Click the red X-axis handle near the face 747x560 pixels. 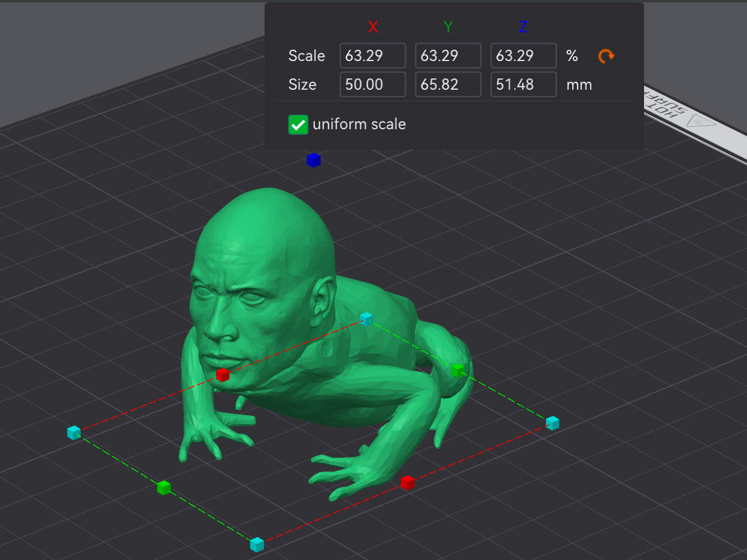coord(223,375)
